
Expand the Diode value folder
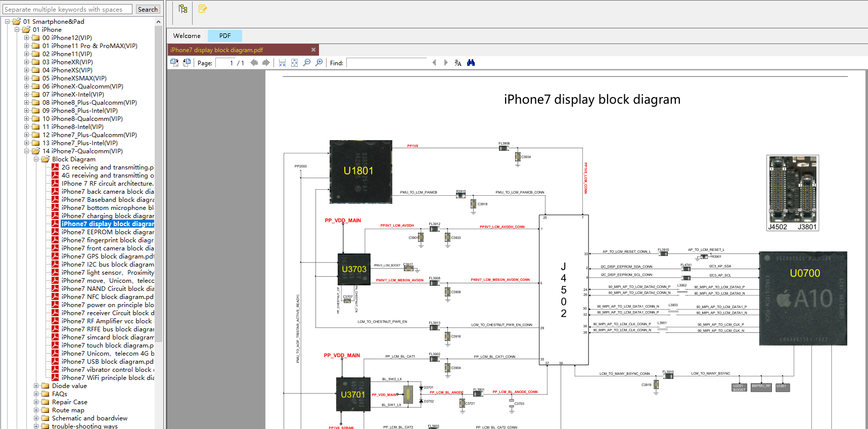[36, 386]
